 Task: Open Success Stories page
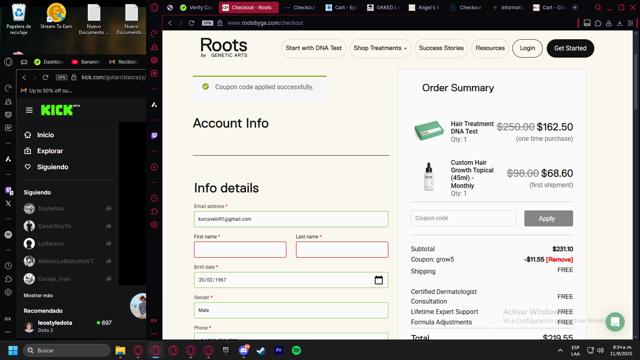[x=441, y=48]
